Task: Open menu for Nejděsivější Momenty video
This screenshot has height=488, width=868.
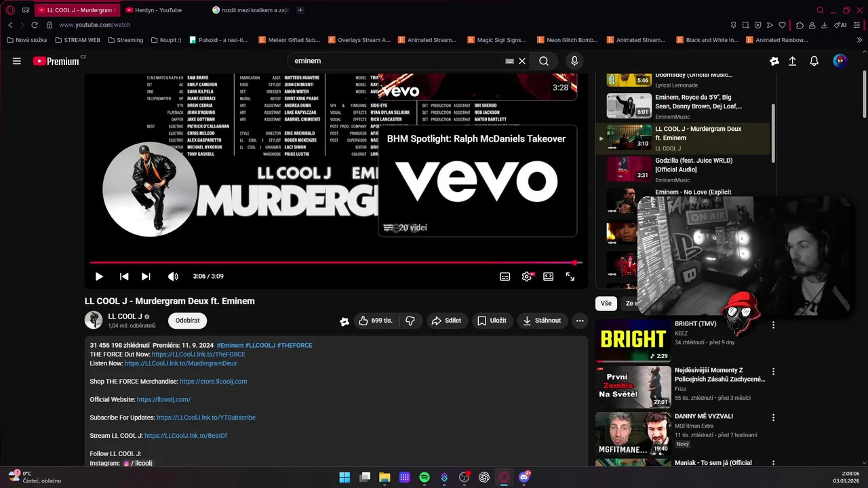Action: pos(773,372)
